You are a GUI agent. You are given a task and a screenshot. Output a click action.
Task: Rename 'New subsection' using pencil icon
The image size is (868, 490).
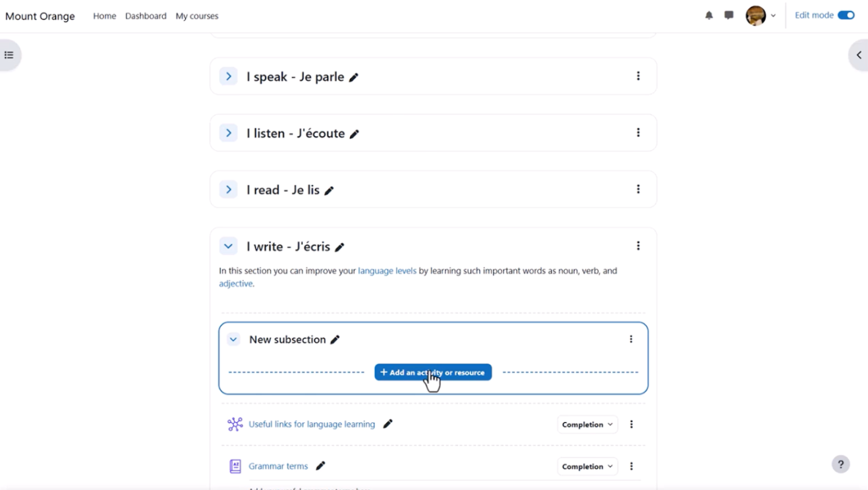coord(335,340)
